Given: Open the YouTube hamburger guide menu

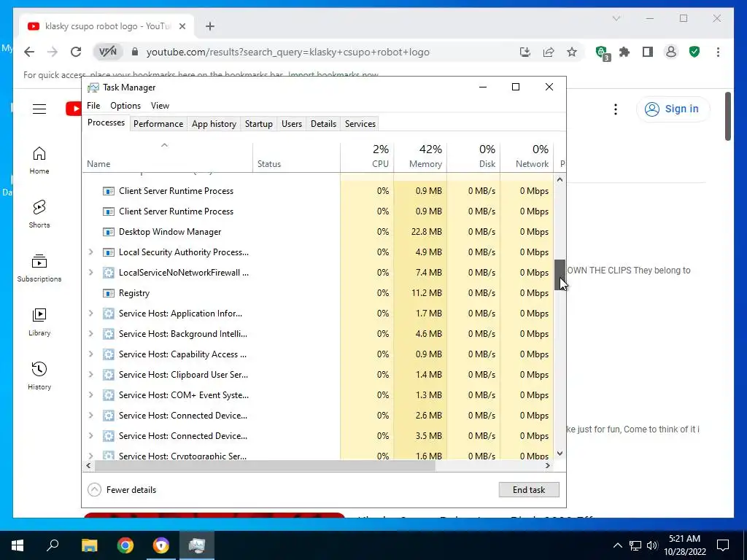Looking at the screenshot, I should 39,109.
